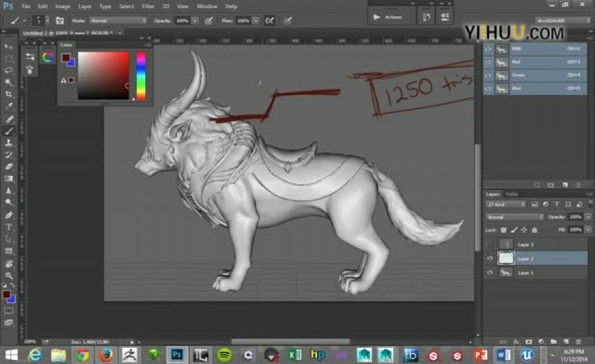Image resolution: width=595 pixels, height=364 pixels.
Task: Hide Layer 1 visibility eye
Action: (490, 272)
